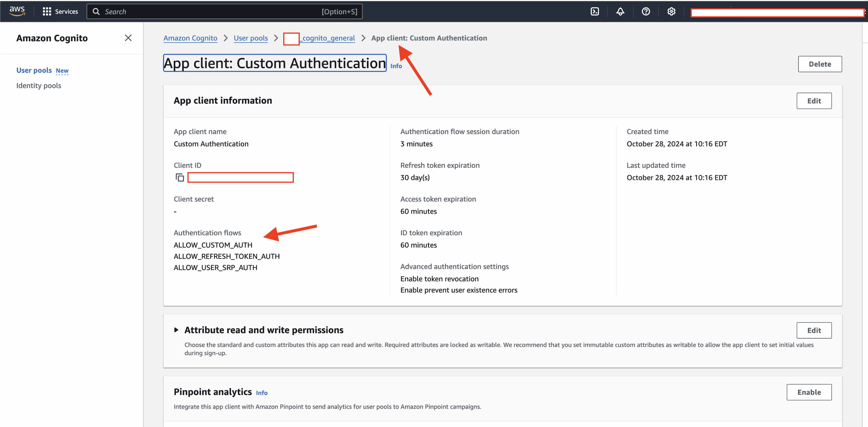The width and height of the screenshot is (868, 427).
Task: Copy the Client ID with copy icon
Action: [179, 177]
